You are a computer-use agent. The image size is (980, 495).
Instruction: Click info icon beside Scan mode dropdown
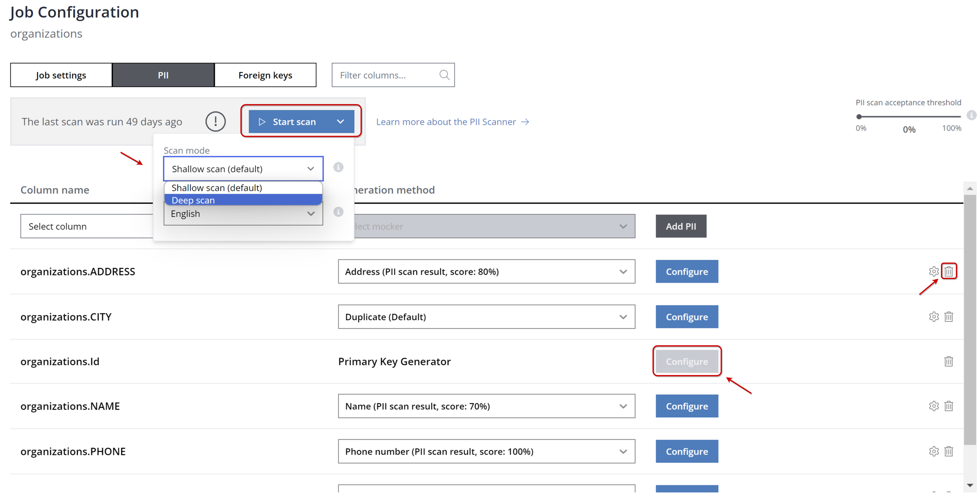[x=338, y=167]
